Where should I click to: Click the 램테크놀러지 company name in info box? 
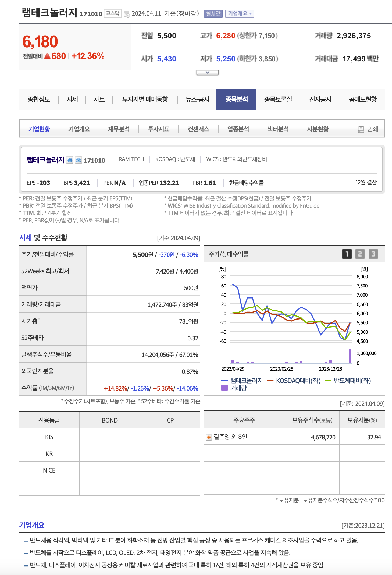(45, 160)
